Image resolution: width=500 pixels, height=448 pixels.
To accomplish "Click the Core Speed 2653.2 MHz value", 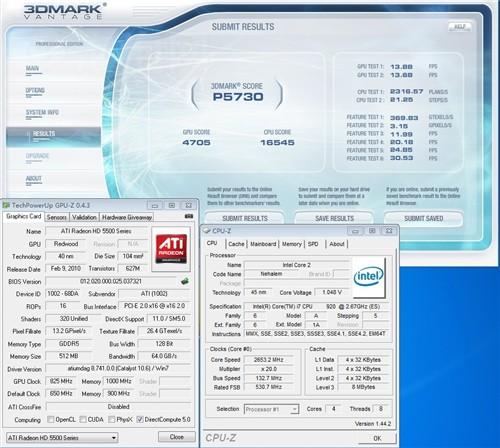I will (x=268, y=360).
